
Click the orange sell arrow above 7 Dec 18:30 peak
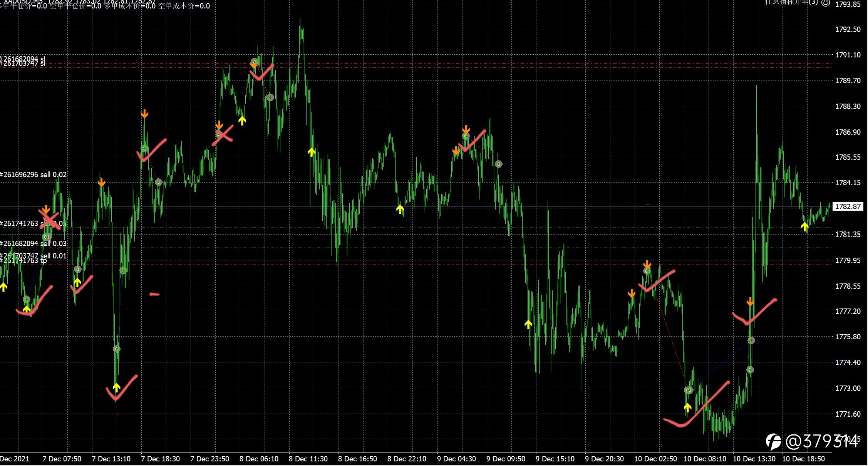tap(144, 114)
